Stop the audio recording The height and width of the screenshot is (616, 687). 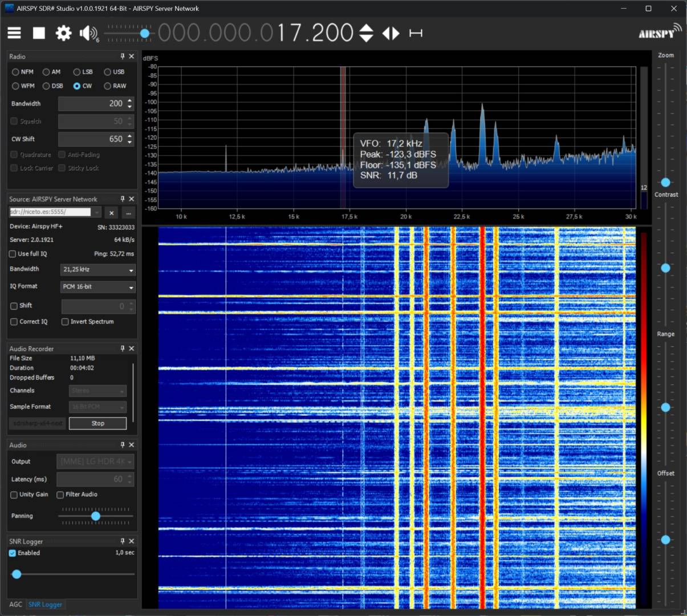pos(97,423)
